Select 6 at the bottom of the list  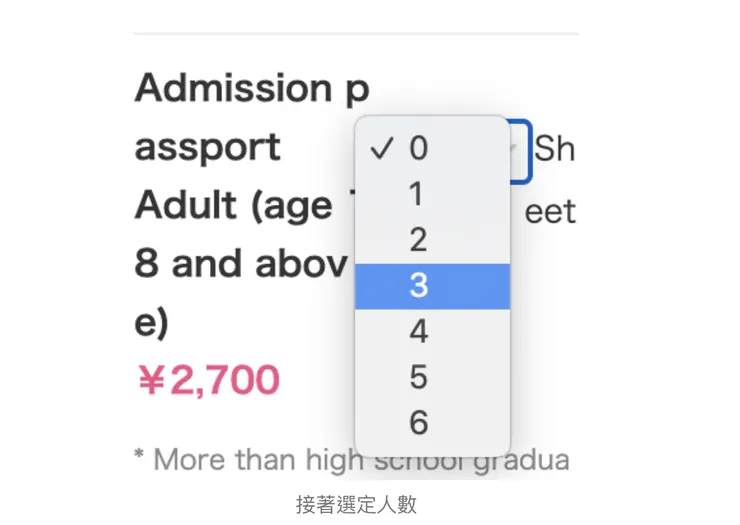419,424
